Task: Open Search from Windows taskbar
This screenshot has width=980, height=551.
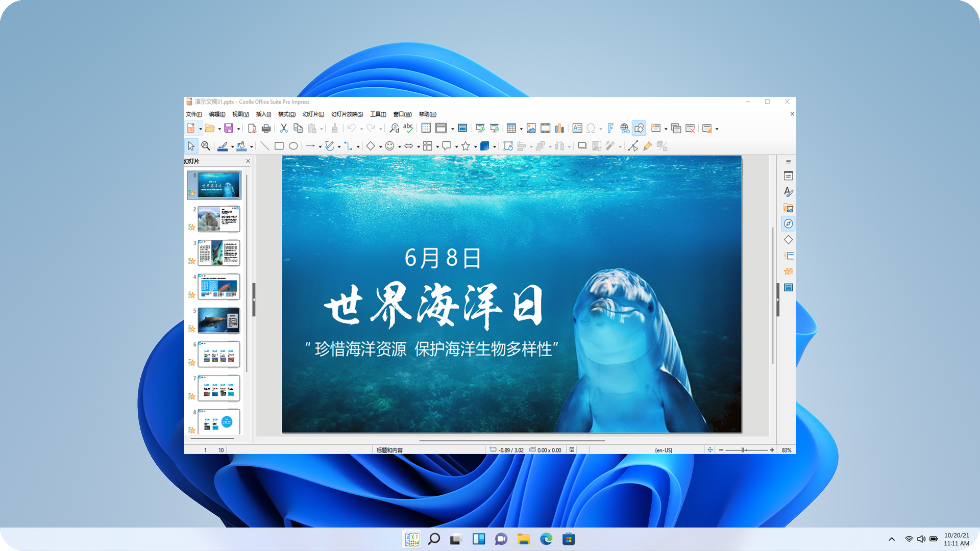Action: pos(434,539)
